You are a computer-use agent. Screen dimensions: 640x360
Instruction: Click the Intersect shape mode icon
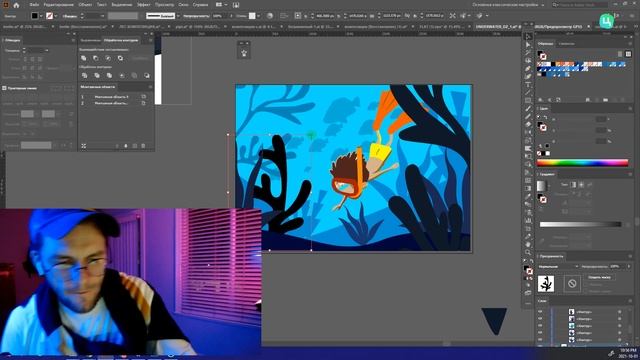108,58
